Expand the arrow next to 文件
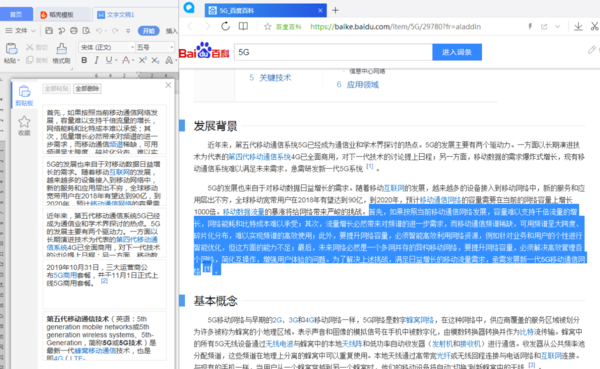Screen dimensions: 600x369 point(33,31)
